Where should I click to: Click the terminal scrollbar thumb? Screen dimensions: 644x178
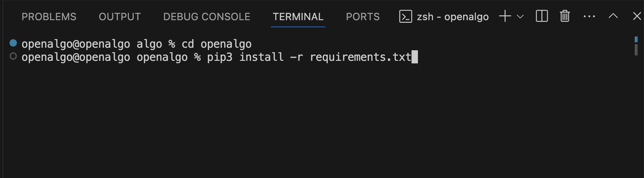(636, 50)
